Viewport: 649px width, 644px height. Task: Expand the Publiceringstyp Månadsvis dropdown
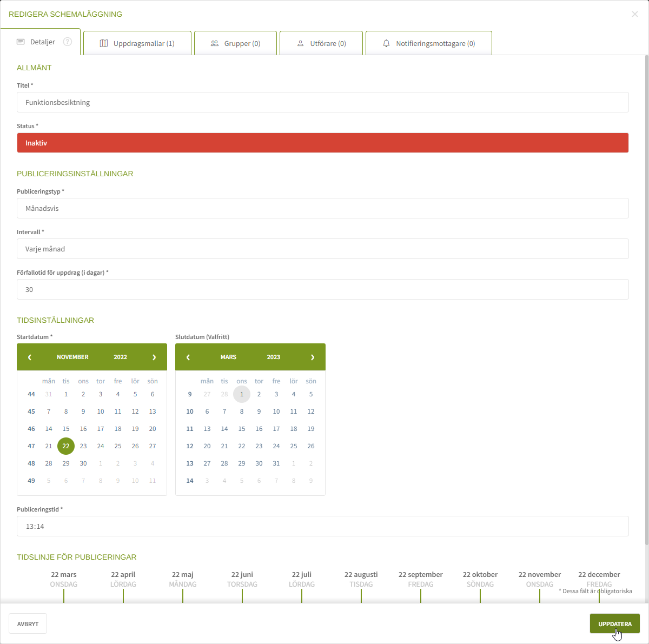point(322,208)
